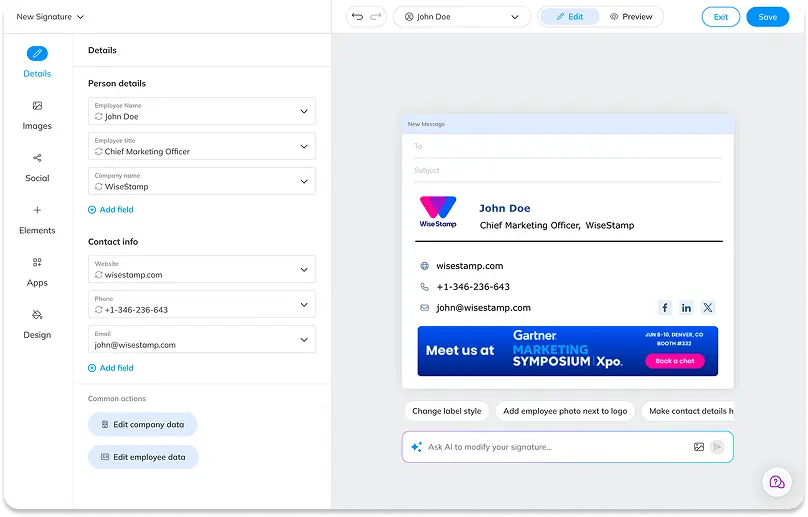Image resolution: width=808 pixels, height=517 pixels.
Task: Open the Design paint bucket section
Action: [x=37, y=324]
